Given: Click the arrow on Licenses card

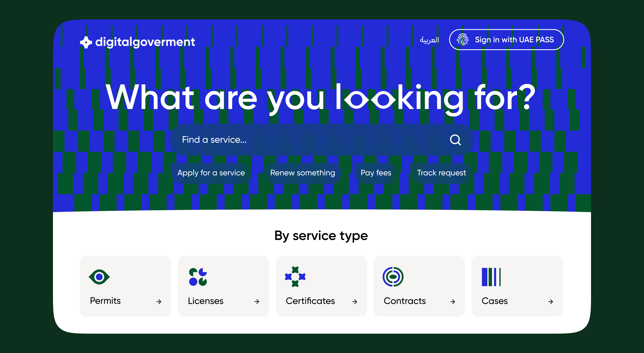Looking at the screenshot, I should [x=257, y=302].
